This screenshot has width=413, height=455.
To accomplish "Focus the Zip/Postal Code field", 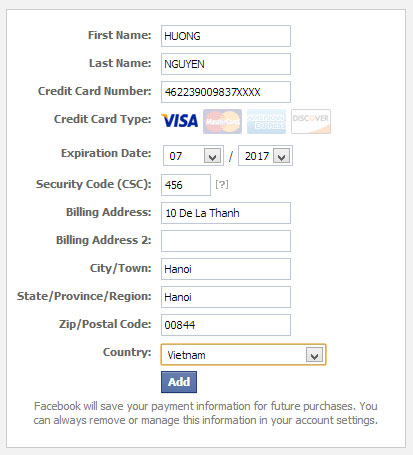I will pos(226,325).
